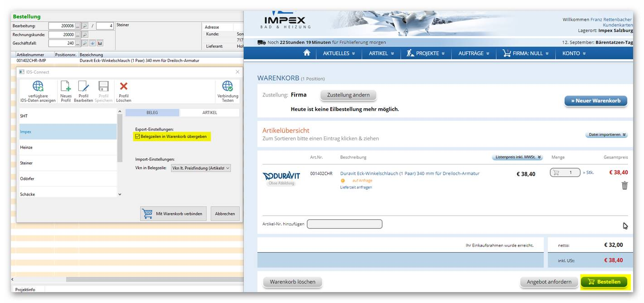Expand the 'Datei importieren' option
644x303 pixels.
point(607,135)
